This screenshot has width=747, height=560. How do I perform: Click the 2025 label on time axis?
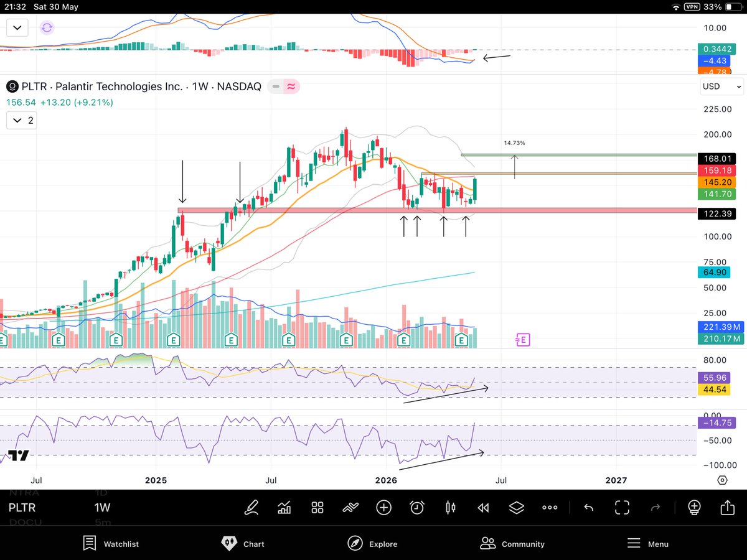pyautogui.click(x=156, y=480)
